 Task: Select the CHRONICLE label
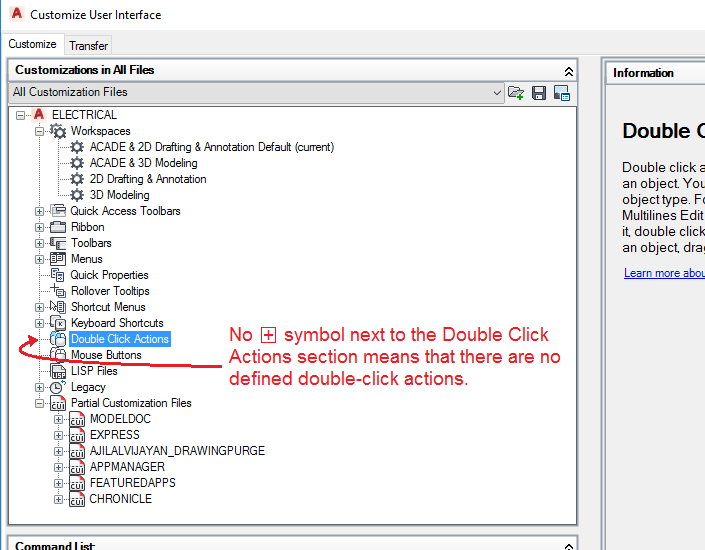[120, 499]
